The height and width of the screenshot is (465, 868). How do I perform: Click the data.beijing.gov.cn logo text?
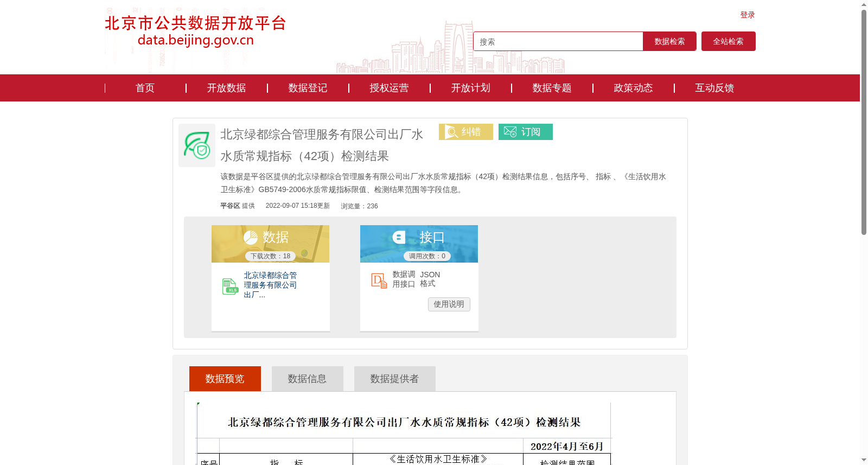[x=196, y=40]
